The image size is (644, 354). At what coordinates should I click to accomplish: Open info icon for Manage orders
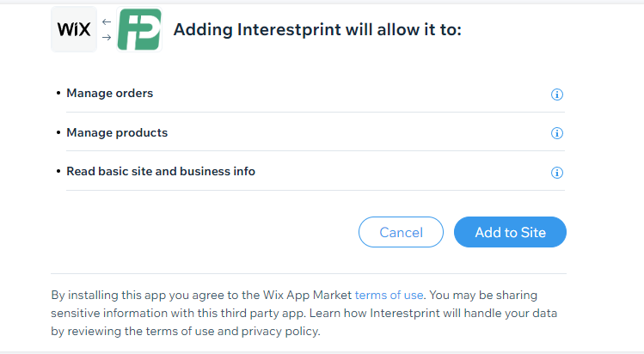click(x=556, y=95)
